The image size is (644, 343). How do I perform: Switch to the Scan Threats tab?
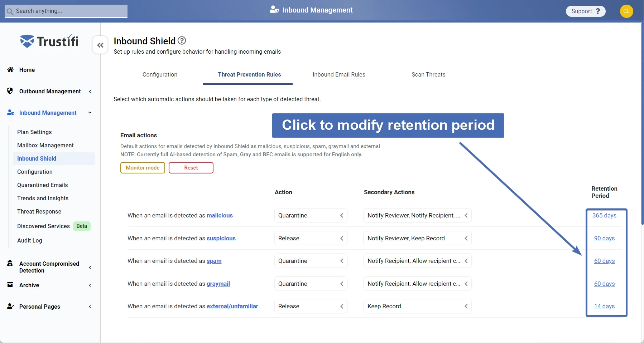[428, 74]
